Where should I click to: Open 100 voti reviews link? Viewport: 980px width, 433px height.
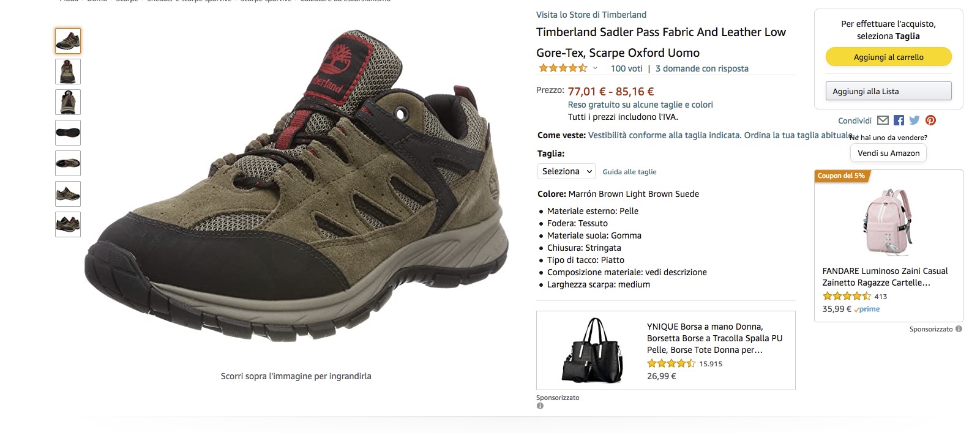pyautogui.click(x=627, y=68)
